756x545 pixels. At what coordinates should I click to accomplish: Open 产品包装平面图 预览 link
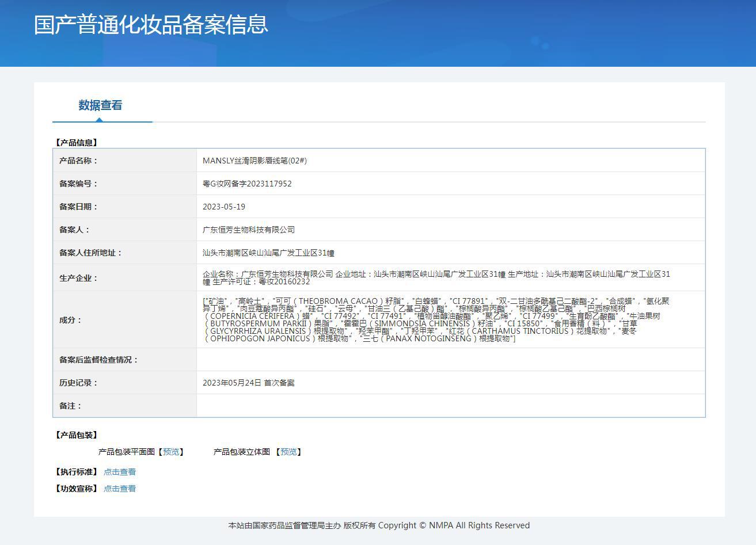point(171,452)
